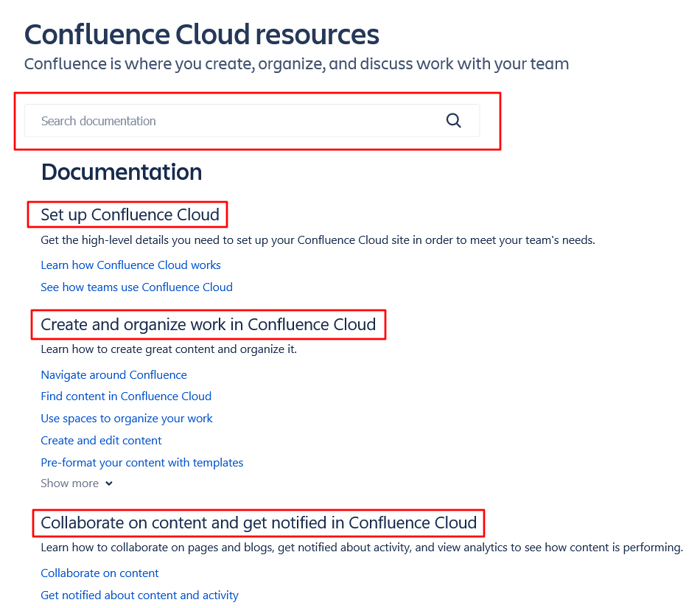
Task: Open Learn how Confluence Cloud works
Action: 130,265
